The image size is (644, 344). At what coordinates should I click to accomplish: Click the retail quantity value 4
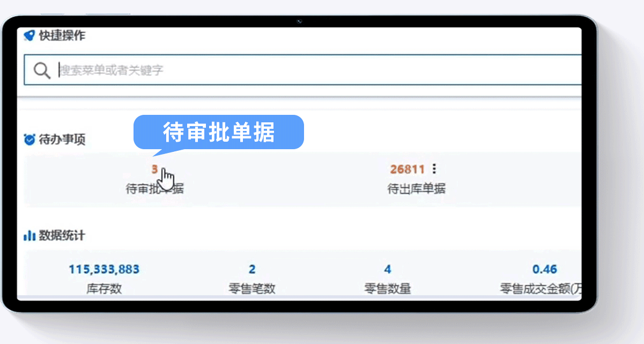pyautogui.click(x=388, y=269)
